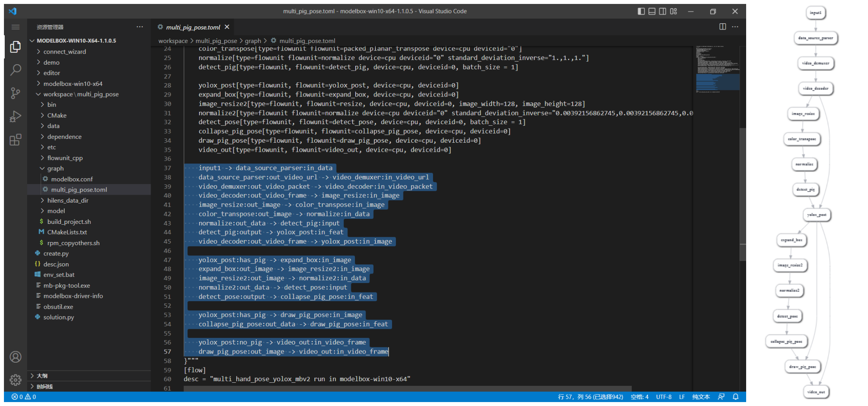868x406 pixels.
Task: Open the Manage gear menu
Action: coord(15,380)
